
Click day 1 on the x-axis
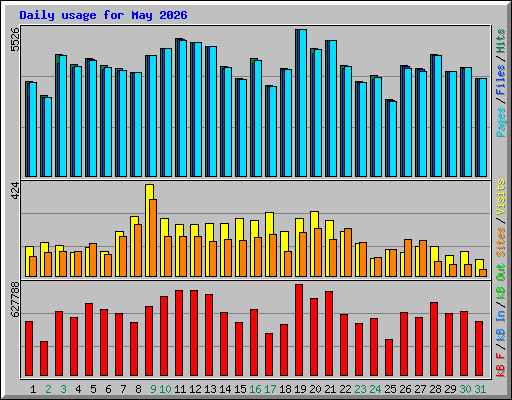point(33,389)
